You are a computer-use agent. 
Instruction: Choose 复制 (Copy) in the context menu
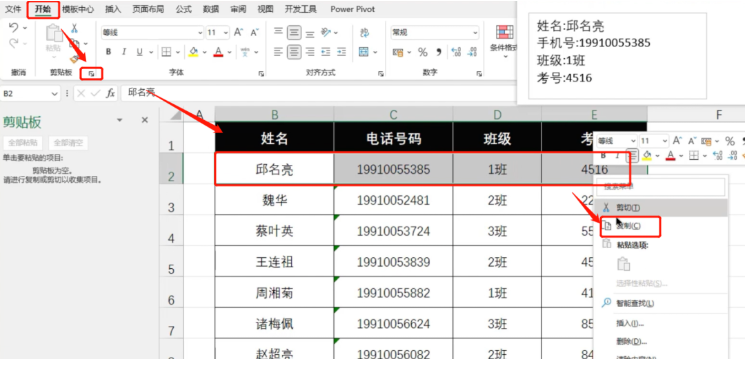[662, 226]
